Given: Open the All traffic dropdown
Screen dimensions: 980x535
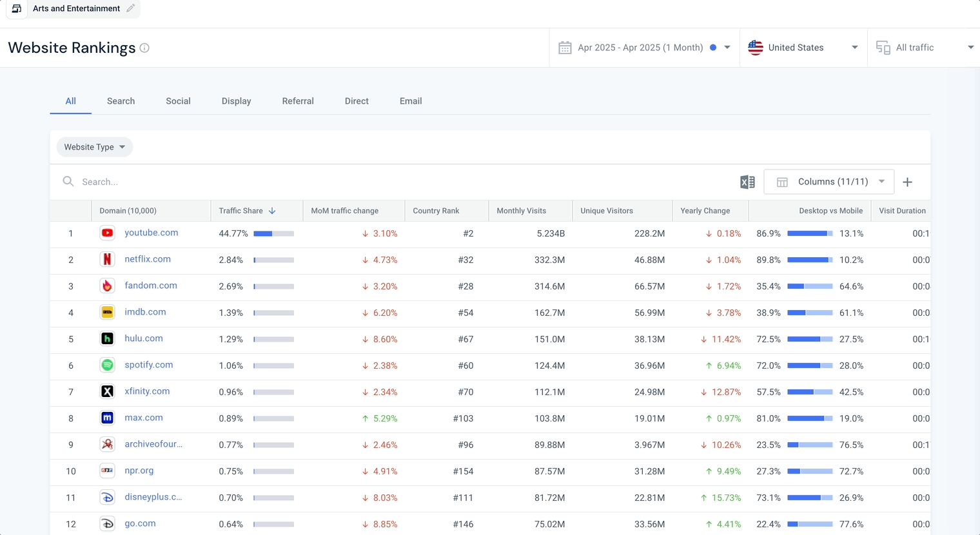Looking at the screenshot, I should pos(924,48).
